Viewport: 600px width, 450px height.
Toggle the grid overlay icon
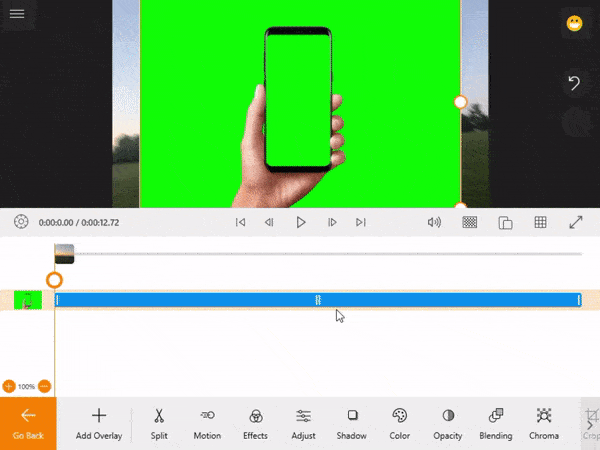[x=540, y=222]
